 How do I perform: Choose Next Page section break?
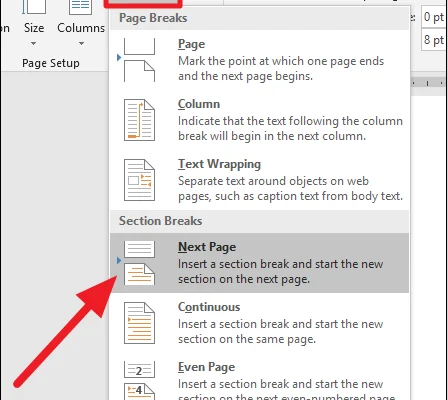259,263
